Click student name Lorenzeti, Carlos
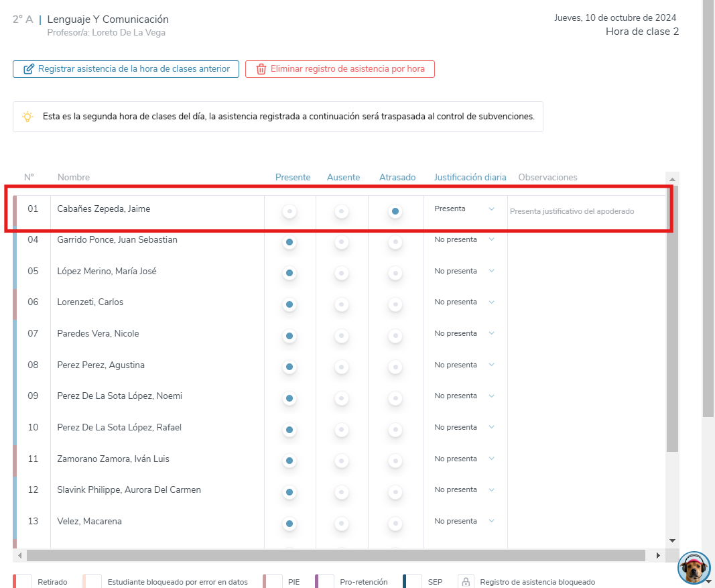Screen dimensions: 715x588 (90, 302)
